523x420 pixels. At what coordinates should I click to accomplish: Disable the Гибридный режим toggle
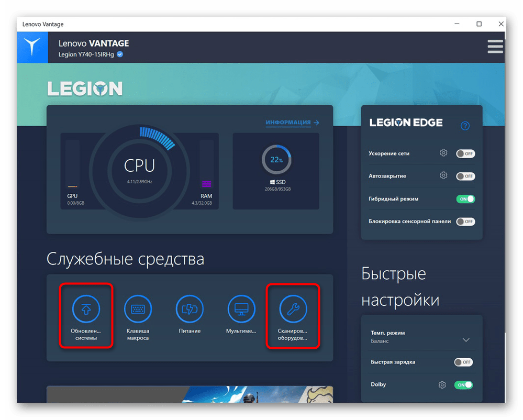[465, 199]
